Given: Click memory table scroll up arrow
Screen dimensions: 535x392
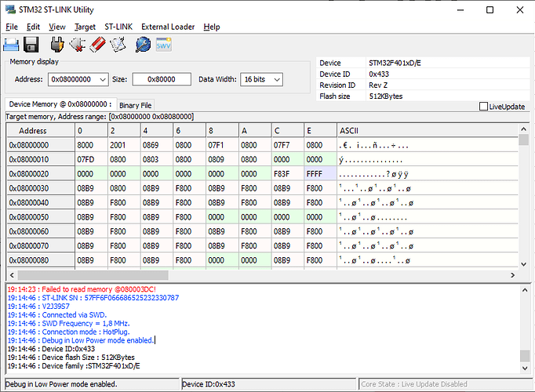Looking at the screenshot, I should tap(523, 129).
